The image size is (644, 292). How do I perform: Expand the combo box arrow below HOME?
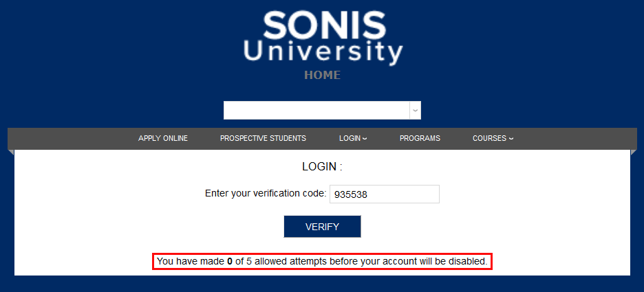coord(415,111)
